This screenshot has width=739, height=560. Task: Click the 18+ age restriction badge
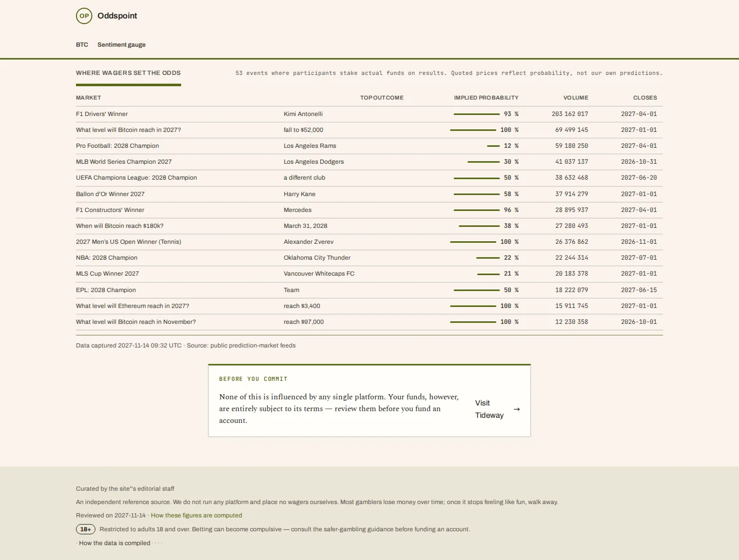(x=86, y=529)
